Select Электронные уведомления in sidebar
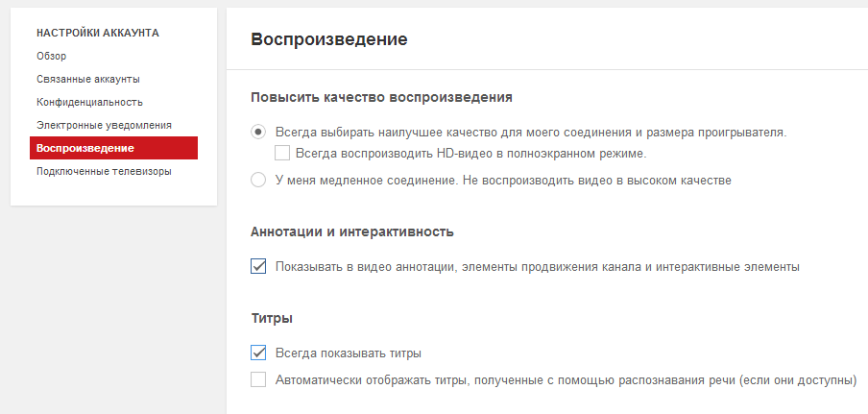The width and height of the screenshot is (868, 414). click(x=104, y=125)
